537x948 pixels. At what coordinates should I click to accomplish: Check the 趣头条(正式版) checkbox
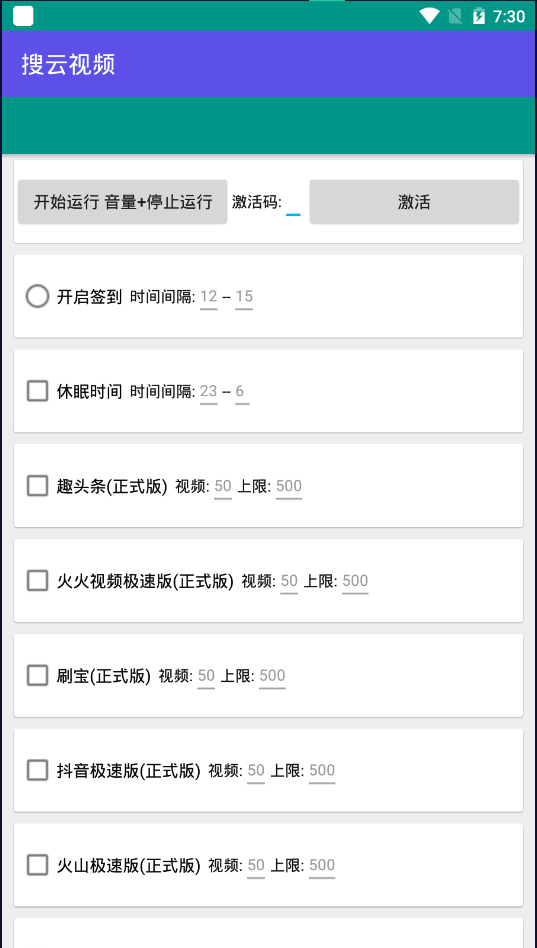click(37, 485)
